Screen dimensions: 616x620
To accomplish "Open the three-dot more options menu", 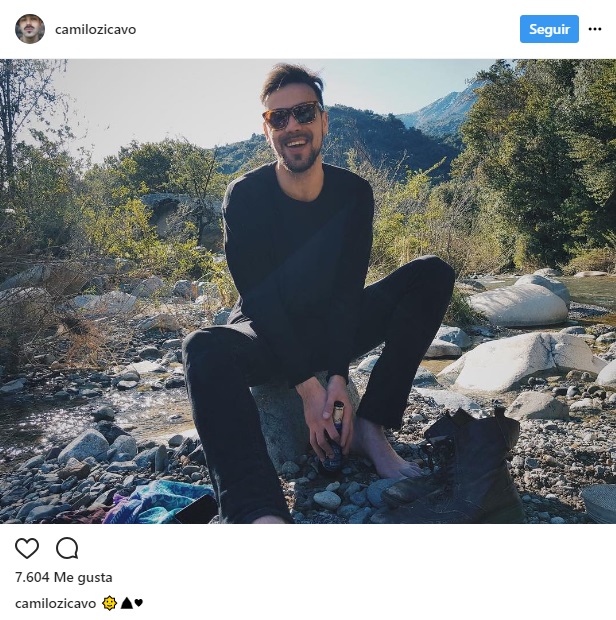I will pyautogui.click(x=596, y=29).
